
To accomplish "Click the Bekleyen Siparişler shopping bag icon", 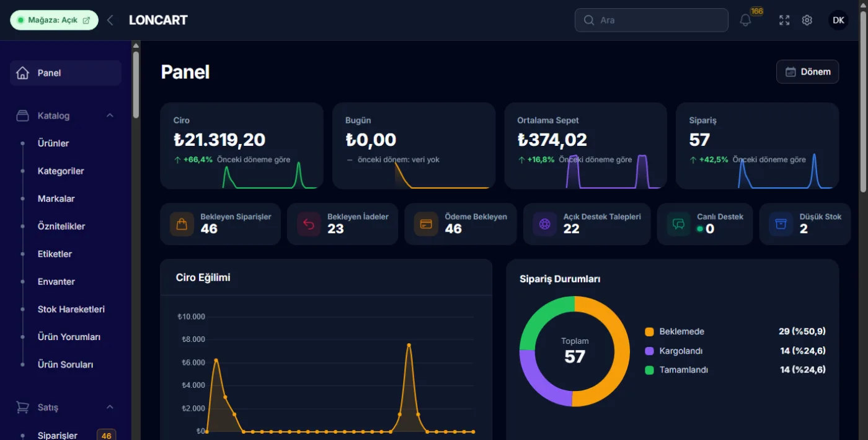I will pos(182,224).
